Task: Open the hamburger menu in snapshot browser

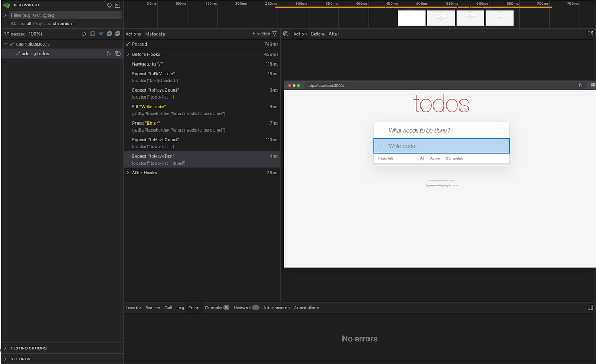Action: click(x=593, y=86)
